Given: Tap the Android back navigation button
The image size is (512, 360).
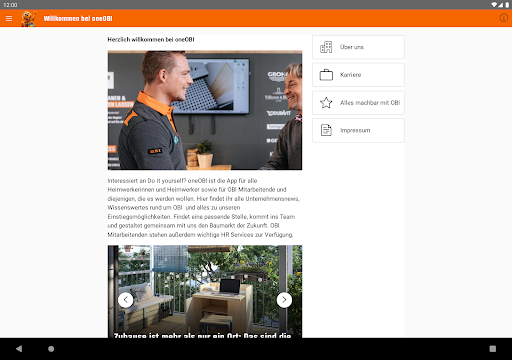Looking at the screenshot, I should [19, 349].
